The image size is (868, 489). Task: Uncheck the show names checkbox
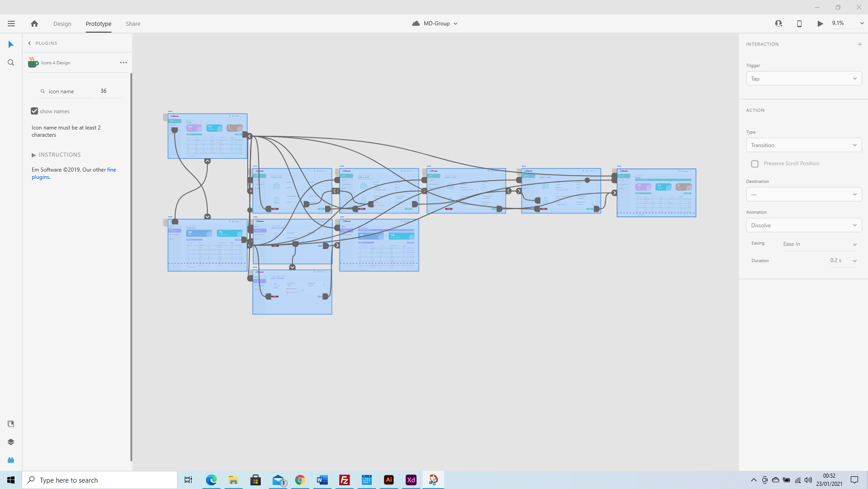point(34,111)
